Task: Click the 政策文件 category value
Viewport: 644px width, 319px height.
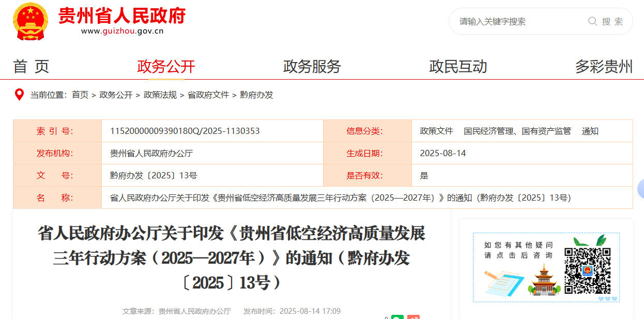Action: coord(437,131)
